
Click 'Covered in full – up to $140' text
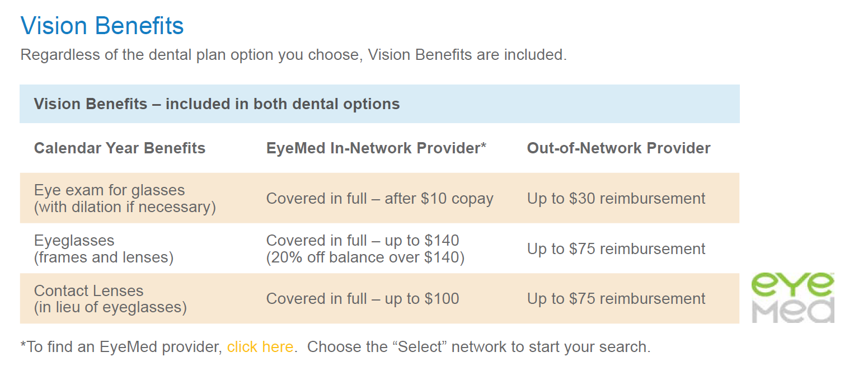tap(363, 241)
